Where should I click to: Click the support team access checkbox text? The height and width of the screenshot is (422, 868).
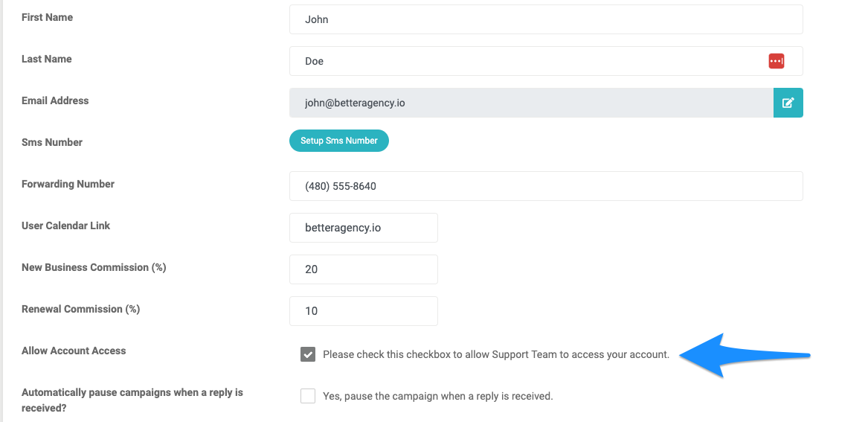pyautogui.click(x=496, y=354)
